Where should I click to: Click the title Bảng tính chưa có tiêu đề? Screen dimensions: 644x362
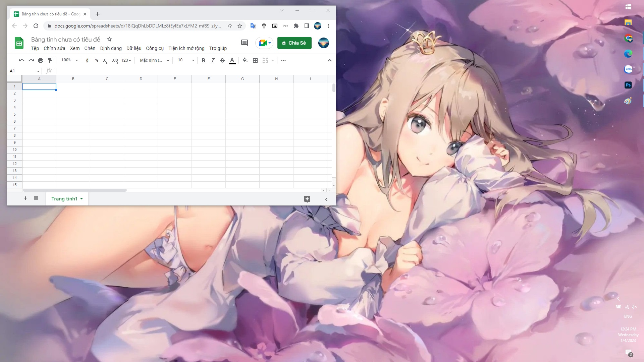click(x=66, y=40)
